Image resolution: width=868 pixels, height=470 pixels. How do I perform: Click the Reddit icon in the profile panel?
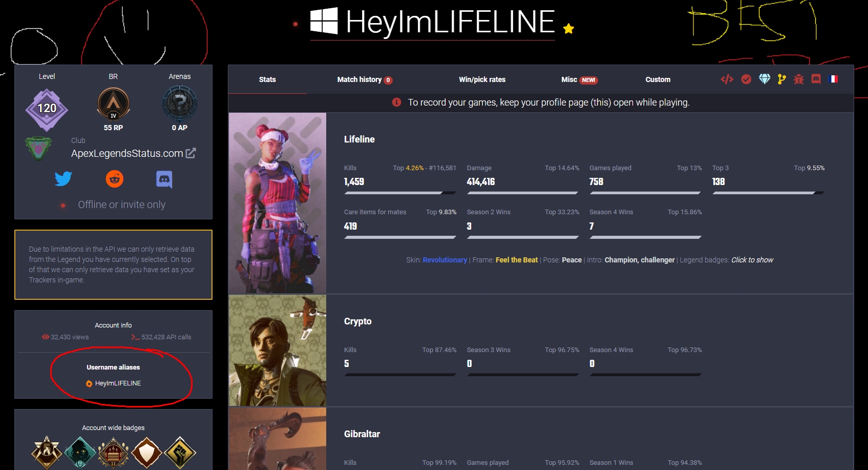tap(115, 179)
